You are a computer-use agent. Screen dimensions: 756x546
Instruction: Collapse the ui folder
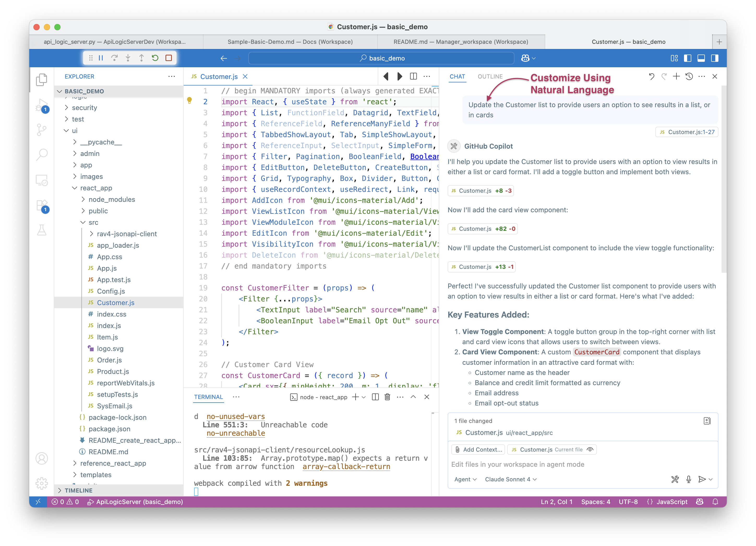coord(119,131)
